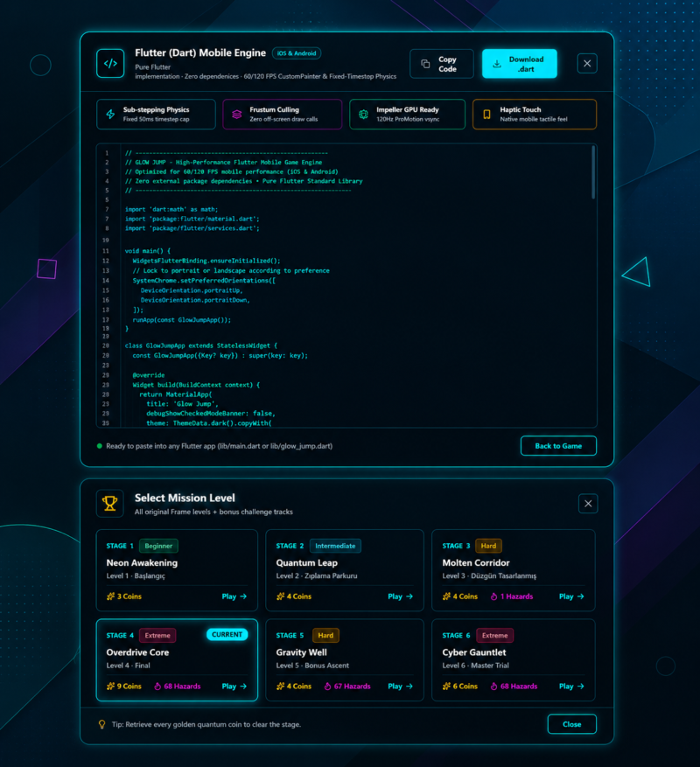Image resolution: width=700 pixels, height=767 pixels.
Task: Click the code viewer vertical scrollbar
Action: tap(593, 172)
